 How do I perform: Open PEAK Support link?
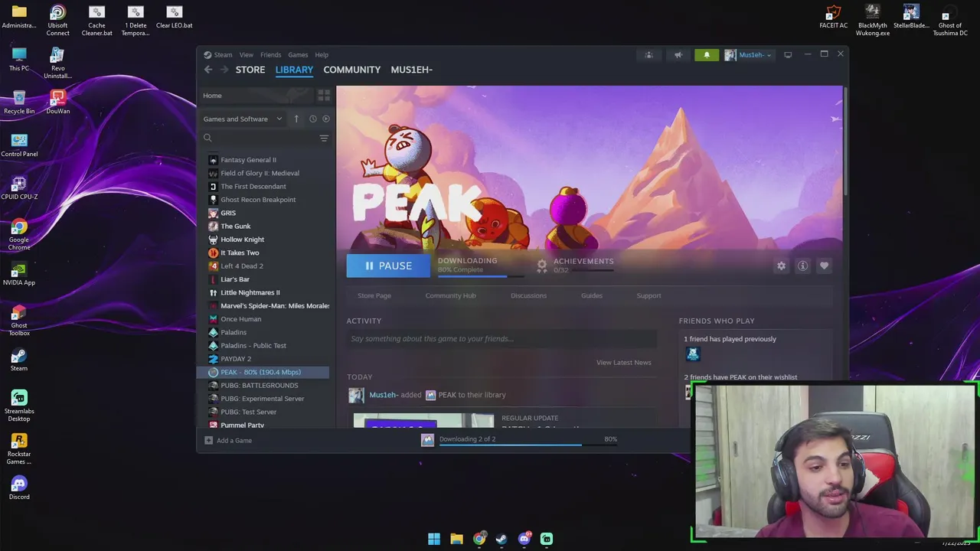pyautogui.click(x=648, y=295)
